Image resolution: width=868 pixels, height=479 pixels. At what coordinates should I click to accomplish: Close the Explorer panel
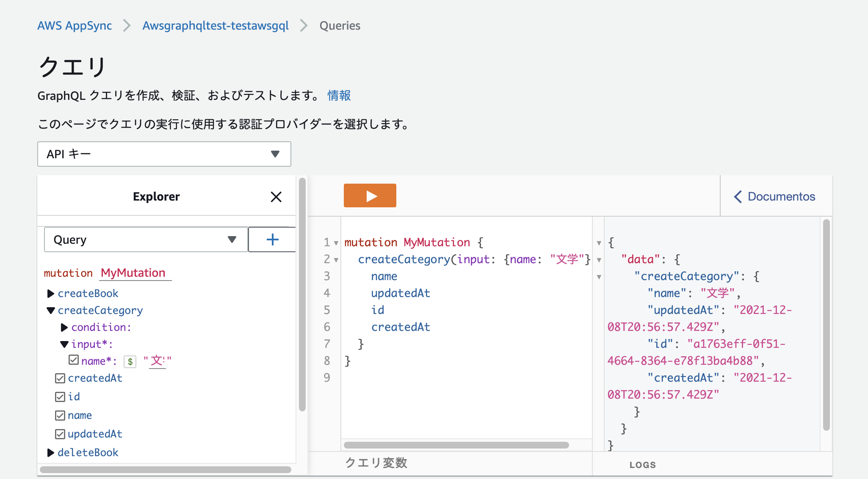pos(276,197)
